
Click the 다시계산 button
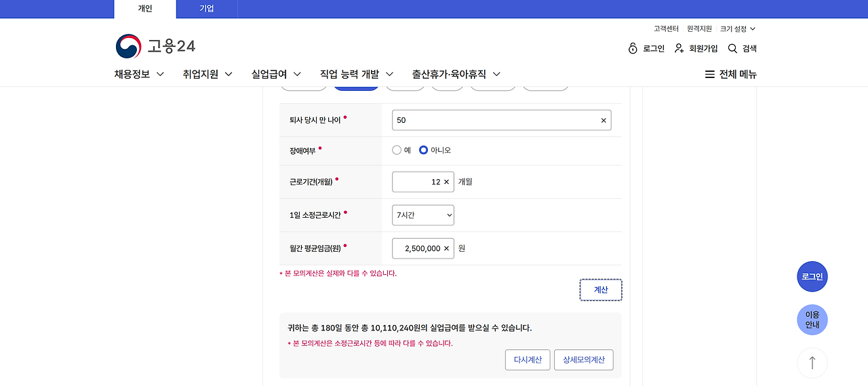(x=528, y=360)
